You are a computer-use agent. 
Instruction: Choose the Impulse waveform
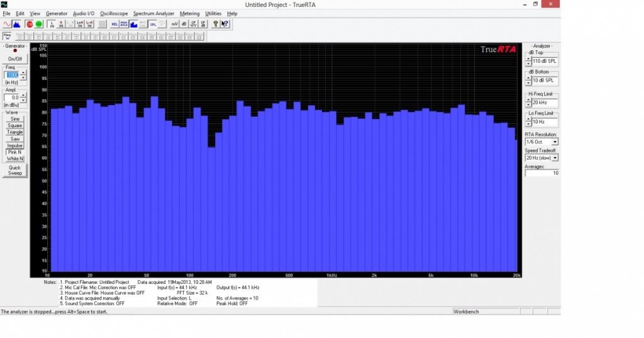coord(15,145)
